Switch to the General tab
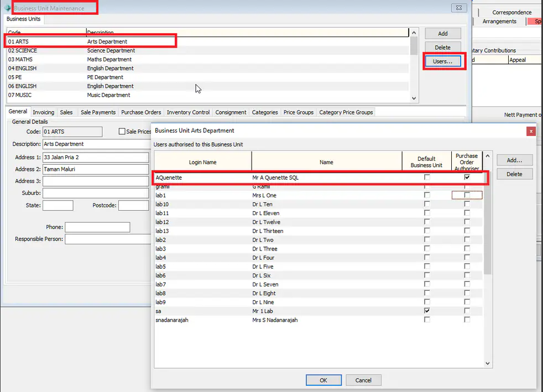Screen dimensions: 543x392 tap(18, 112)
